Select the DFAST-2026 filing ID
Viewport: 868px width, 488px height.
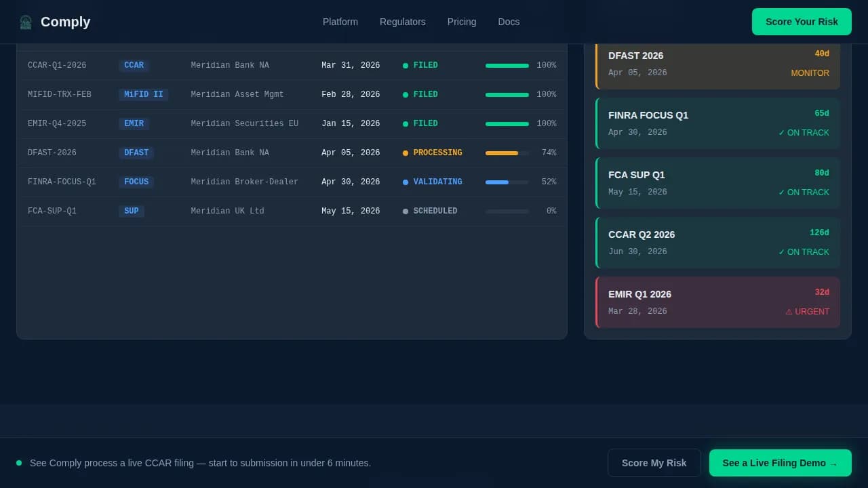(52, 152)
